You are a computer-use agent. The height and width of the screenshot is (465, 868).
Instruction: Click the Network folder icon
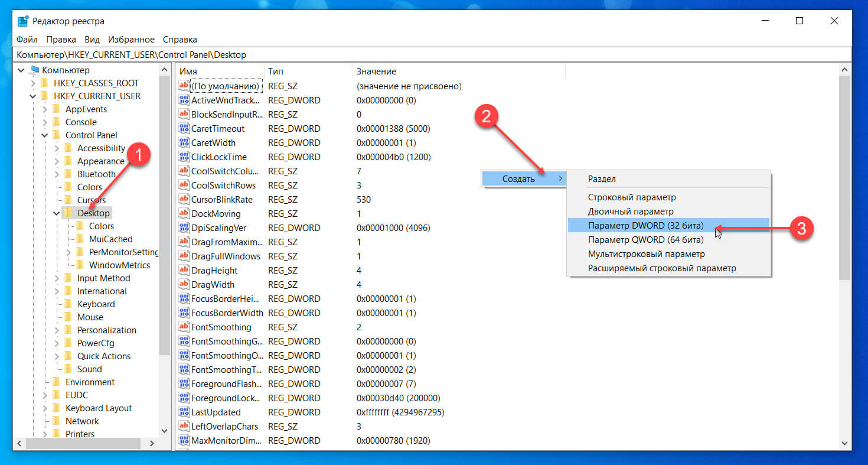[56, 421]
